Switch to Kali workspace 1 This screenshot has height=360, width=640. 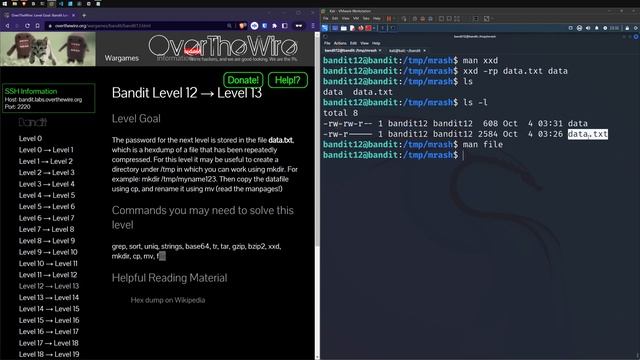[382, 28]
